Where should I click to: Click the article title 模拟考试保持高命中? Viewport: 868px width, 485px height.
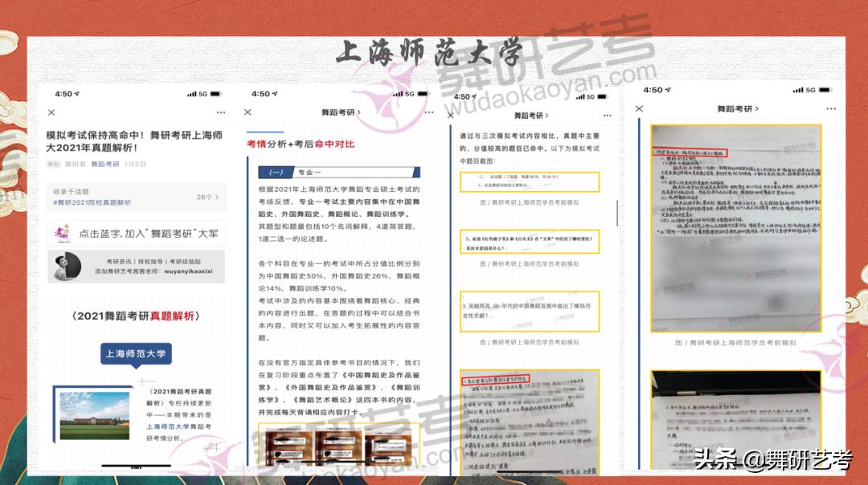[134, 141]
